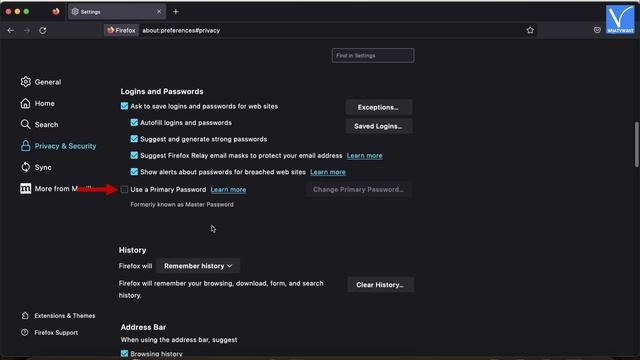Open a new tab with plus button
This screenshot has width=640, height=360.
176,12
